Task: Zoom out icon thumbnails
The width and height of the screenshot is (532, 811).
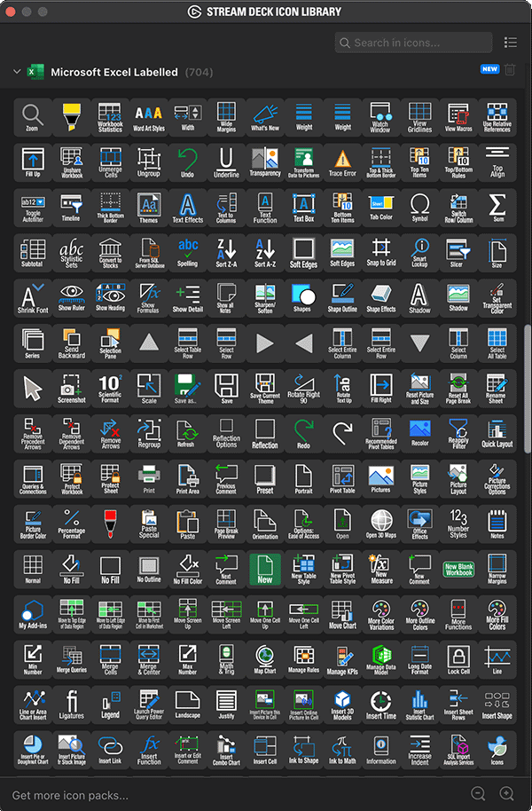Action: [x=478, y=793]
